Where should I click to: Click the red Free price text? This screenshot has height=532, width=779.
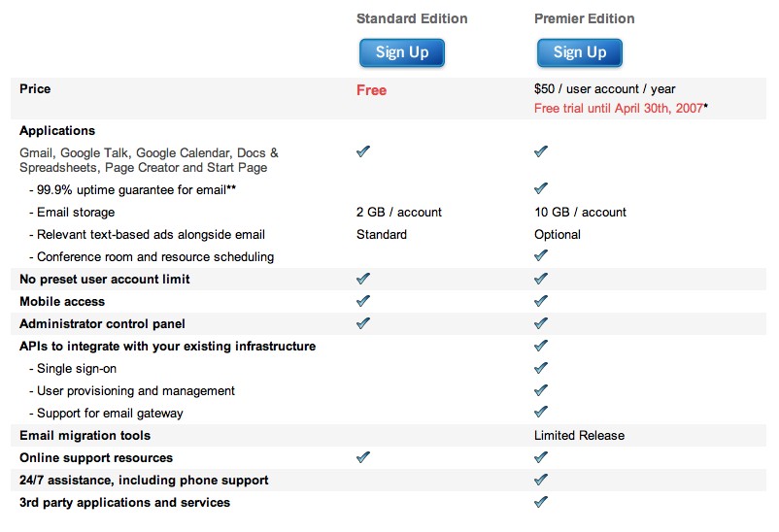[x=371, y=90]
